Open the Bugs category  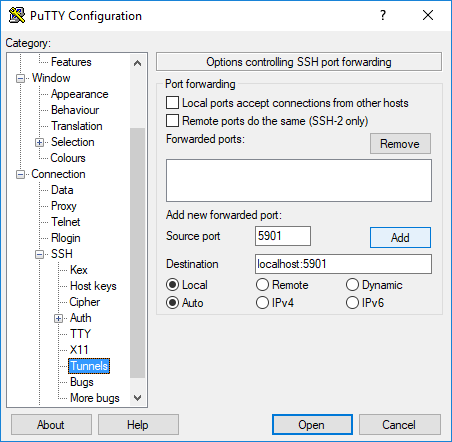pyautogui.click(x=82, y=382)
